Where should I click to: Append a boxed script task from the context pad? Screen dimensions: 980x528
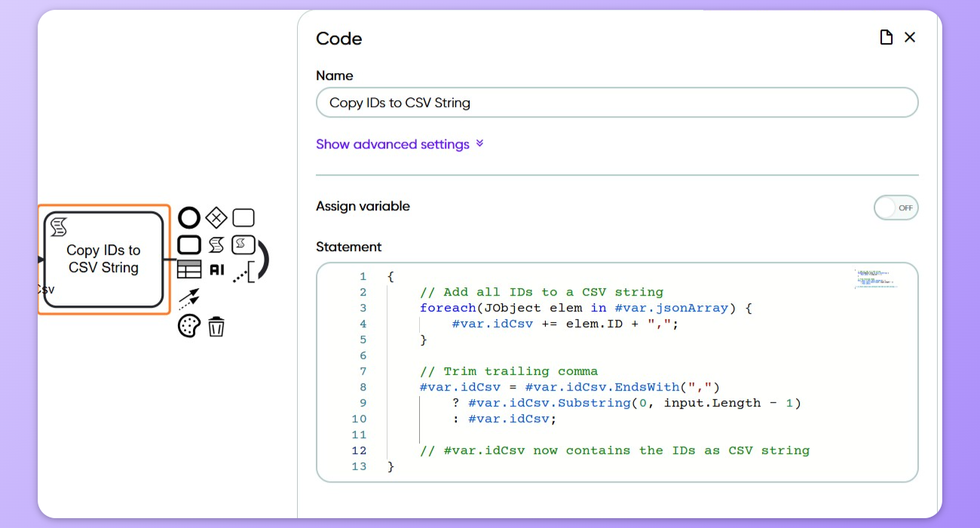243,244
